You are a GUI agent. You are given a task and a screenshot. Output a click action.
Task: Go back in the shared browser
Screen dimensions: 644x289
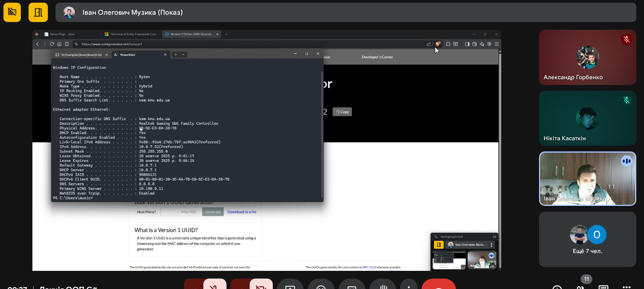point(37,44)
